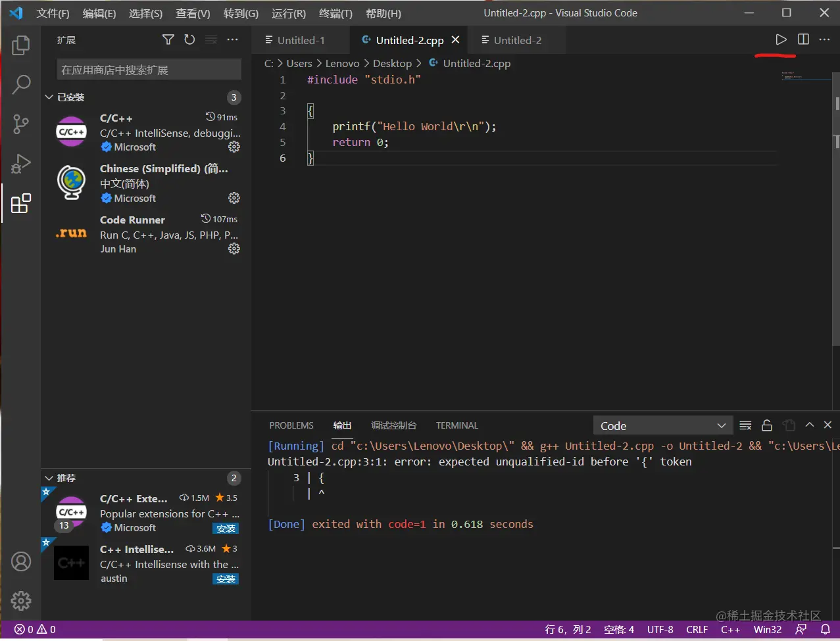The height and width of the screenshot is (641, 840).
Task: Open Code Runner's manage gear
Action: 234,249
